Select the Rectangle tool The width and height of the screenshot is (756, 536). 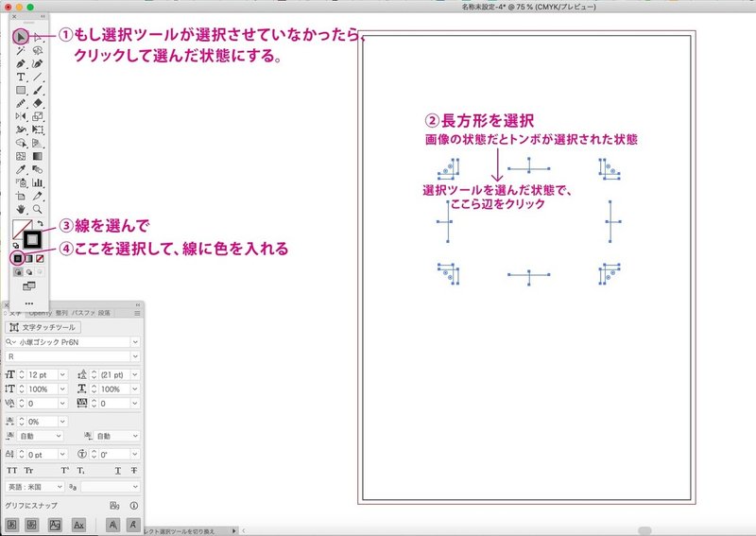pyautogui.click(x=21, y=90)
